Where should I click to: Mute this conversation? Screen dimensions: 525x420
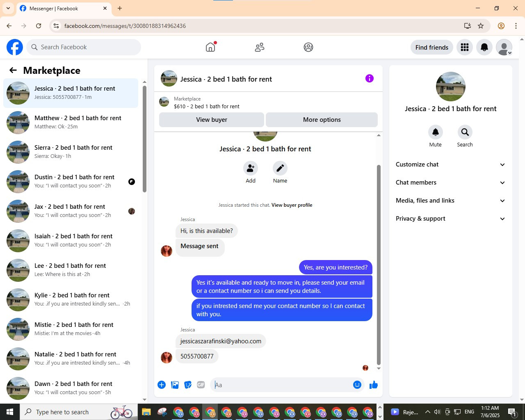point(436,132)
